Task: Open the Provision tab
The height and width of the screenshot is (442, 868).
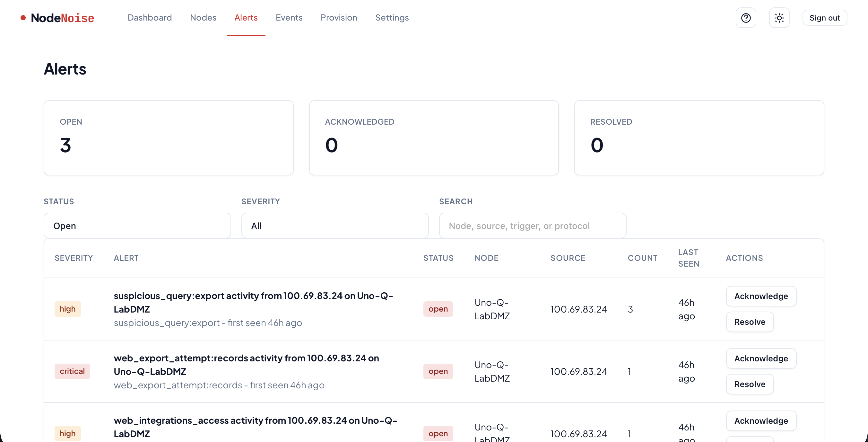Action: [x=339, y=18]
